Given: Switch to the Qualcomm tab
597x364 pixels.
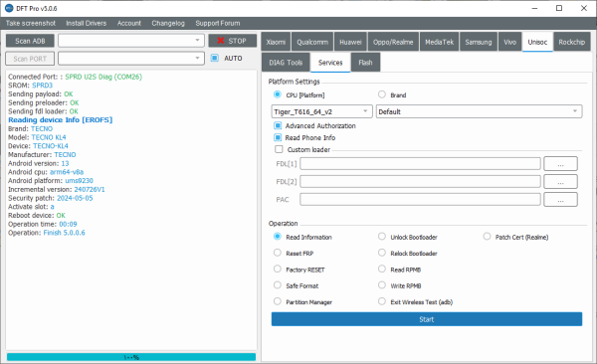Looking at the screenshot, I should pos(312,42).
